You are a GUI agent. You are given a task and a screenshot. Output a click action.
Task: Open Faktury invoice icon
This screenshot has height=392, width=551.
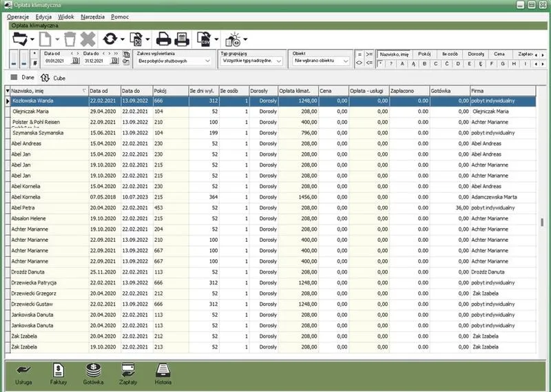[59, 374]
